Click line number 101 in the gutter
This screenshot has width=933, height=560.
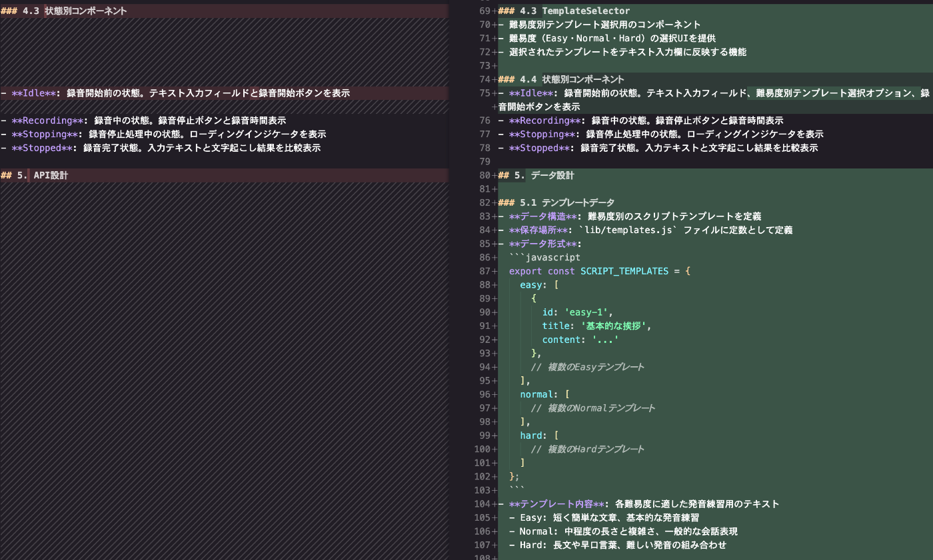click(482, 462)
